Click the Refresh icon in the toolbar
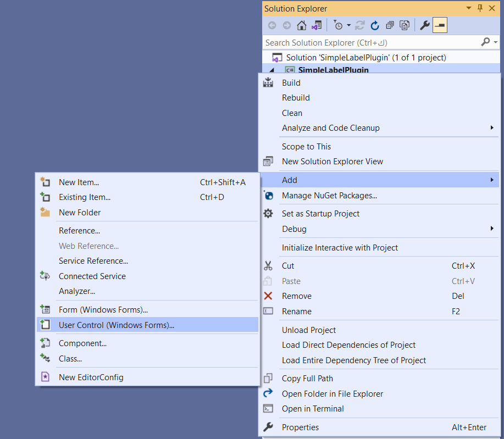 [x=375, y=25]
